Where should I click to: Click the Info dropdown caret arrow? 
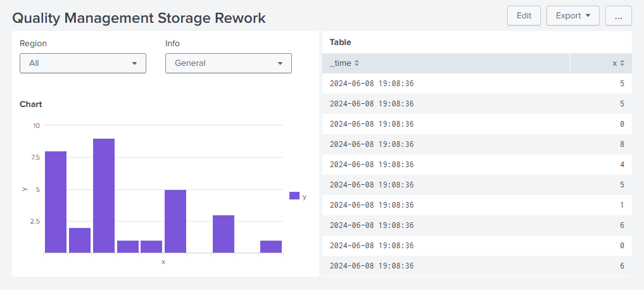280,63
